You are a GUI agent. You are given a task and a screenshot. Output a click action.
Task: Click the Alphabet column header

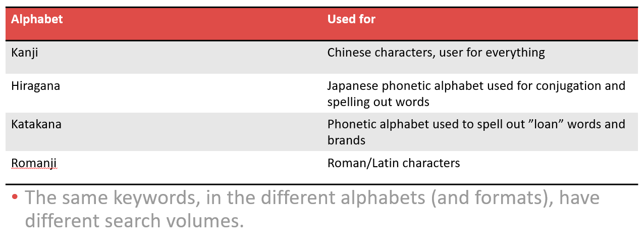coord(37,19)
